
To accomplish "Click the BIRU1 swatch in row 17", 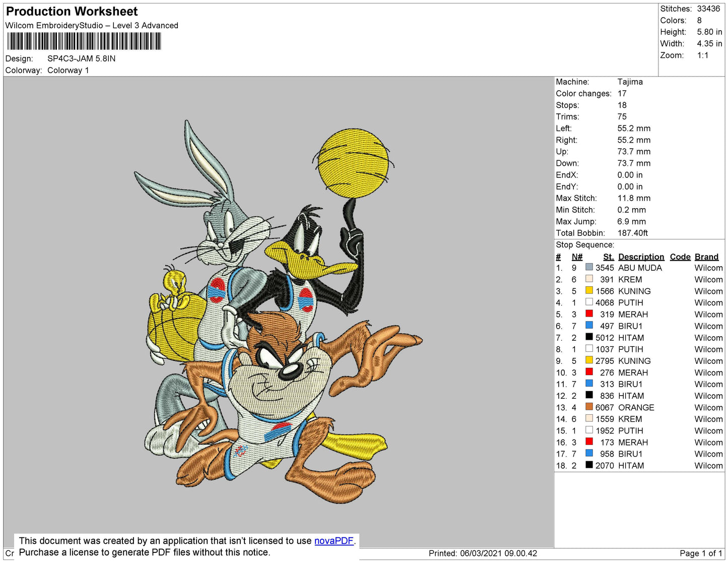I will (589, 453).
